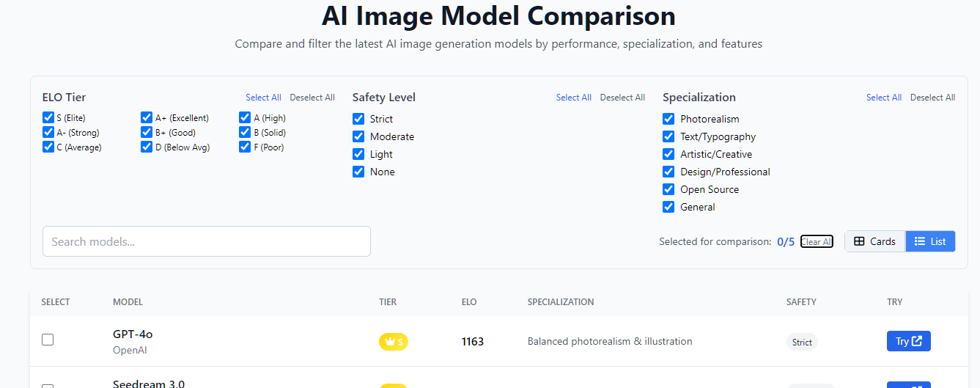Click the ELO value 1163
The width and height of the screenshot is (980, 388).
coord(473,342)
